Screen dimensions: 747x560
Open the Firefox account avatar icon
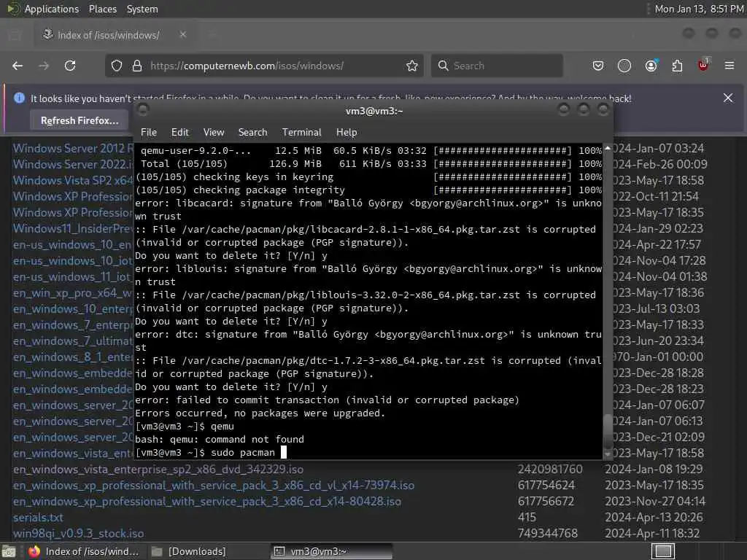click(651, 66)
